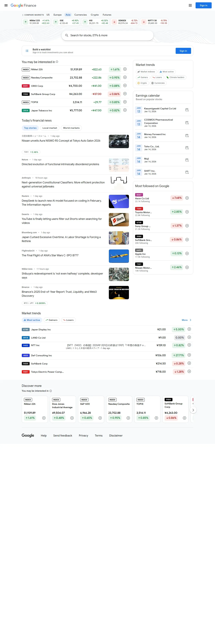Open the Privacy footer link

(x=83, y=436)
